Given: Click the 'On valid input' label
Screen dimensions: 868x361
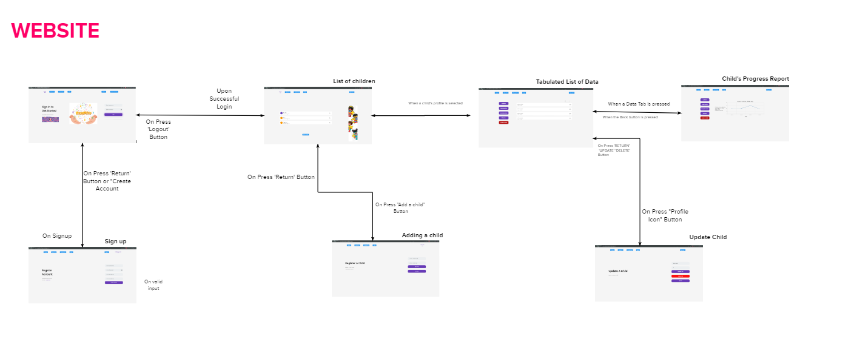Looking at the screenshot, I should point(153,285).
